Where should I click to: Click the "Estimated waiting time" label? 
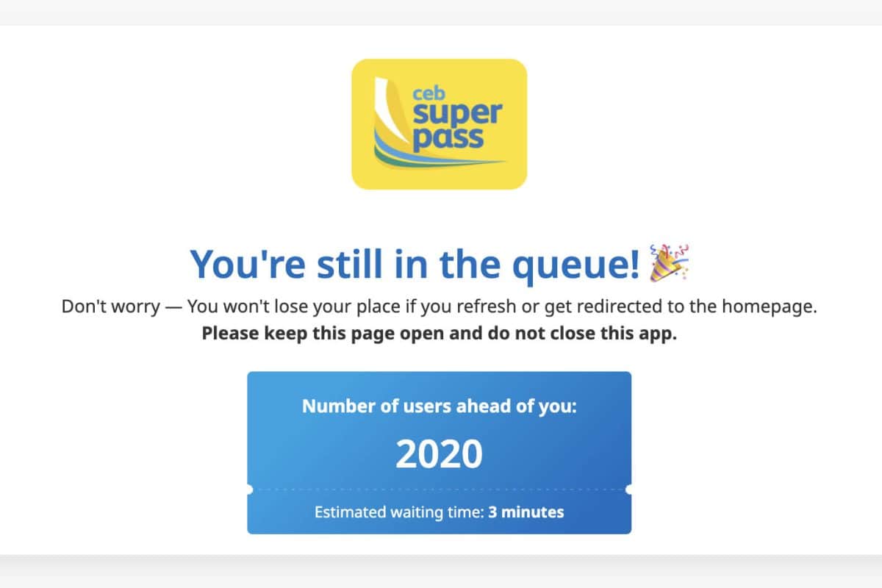pos(400,512)
